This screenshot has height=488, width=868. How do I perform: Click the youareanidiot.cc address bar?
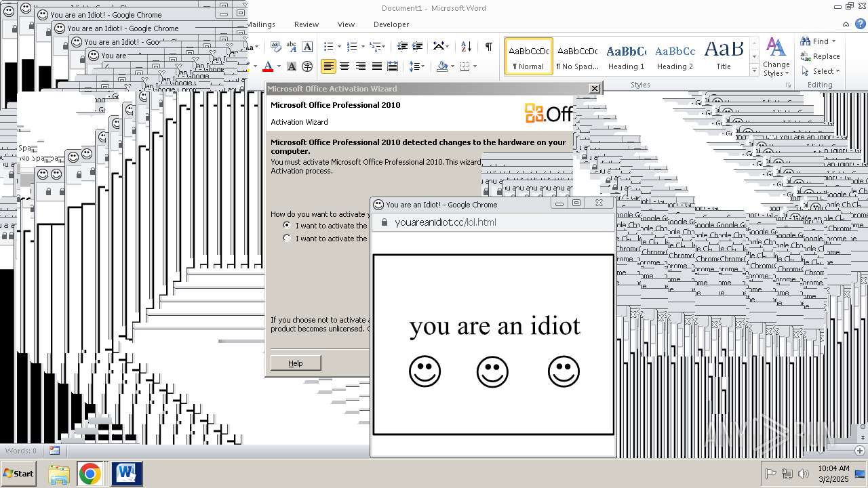pyautogui.click(x=494, y=222)
